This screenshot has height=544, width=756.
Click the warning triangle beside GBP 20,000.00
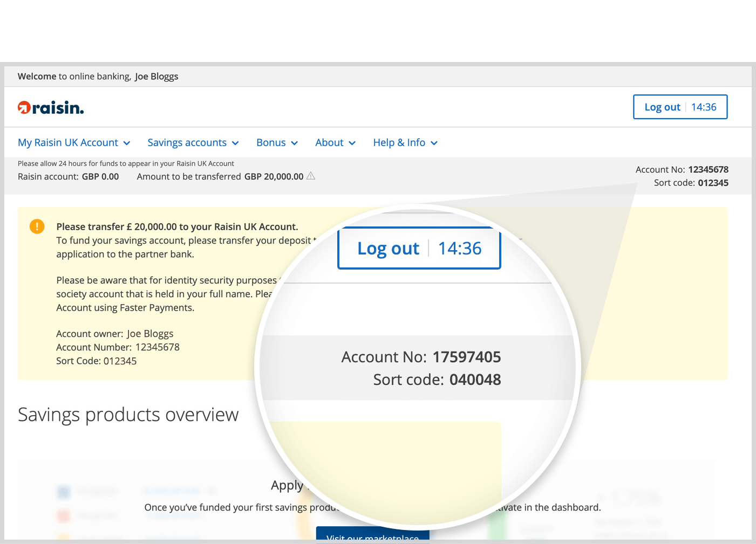311,176
